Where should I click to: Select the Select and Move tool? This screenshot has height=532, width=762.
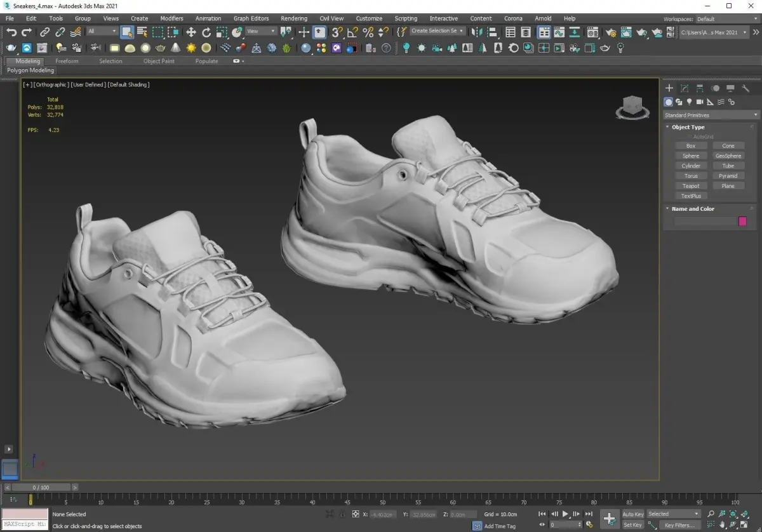pos(191,32)
